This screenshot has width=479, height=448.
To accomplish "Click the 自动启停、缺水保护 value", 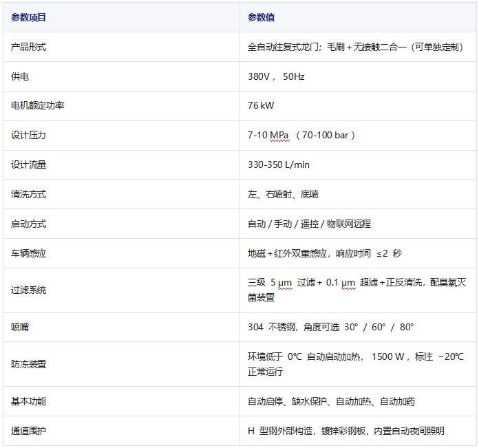I will click(331, 401).
